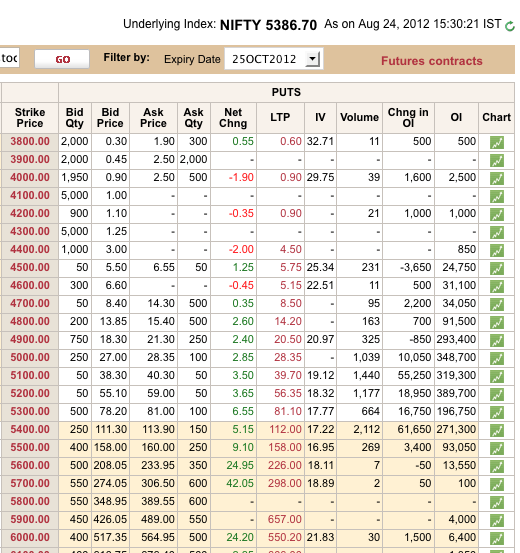Open chart icon for strike 4500.00

point(497,268)
